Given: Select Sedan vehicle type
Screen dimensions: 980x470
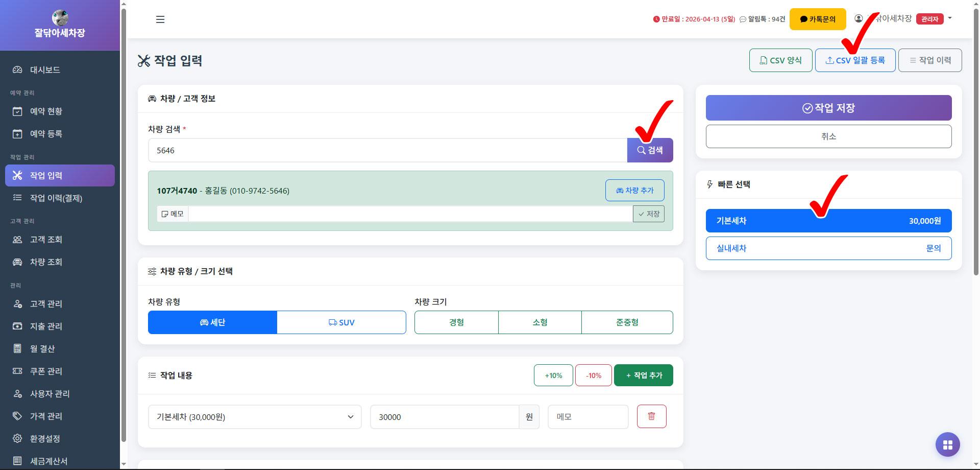Looking at the screenshot, I should tap(212, 322).
